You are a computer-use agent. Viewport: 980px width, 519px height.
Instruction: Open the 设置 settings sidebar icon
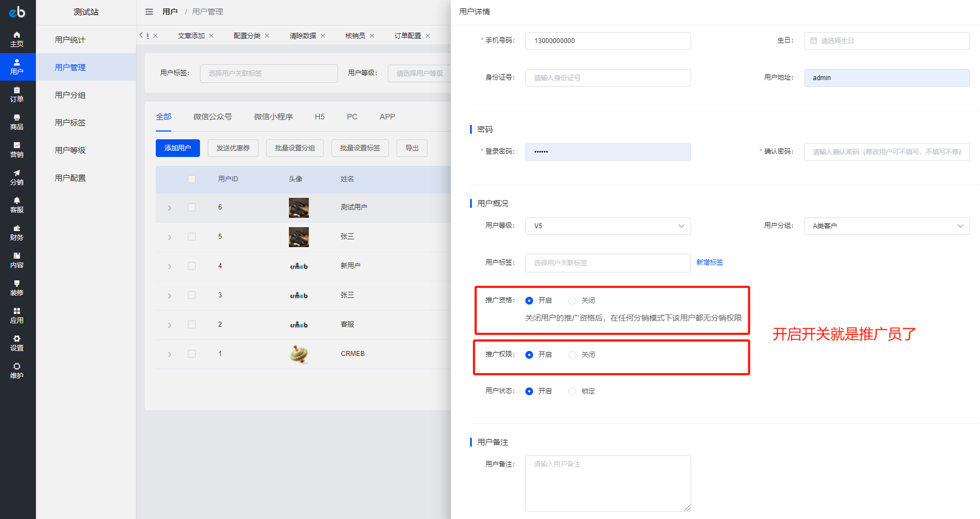[x=17, y=343]
